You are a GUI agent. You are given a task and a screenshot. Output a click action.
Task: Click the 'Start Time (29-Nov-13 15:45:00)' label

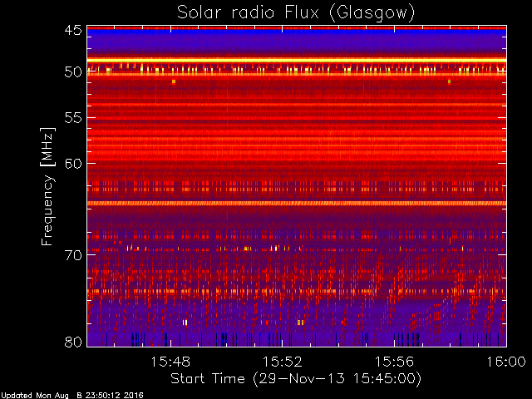coord(296,378)
